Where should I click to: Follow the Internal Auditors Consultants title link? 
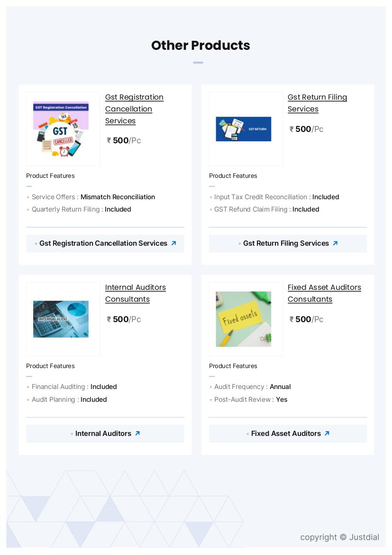click(x=135, y=293)
